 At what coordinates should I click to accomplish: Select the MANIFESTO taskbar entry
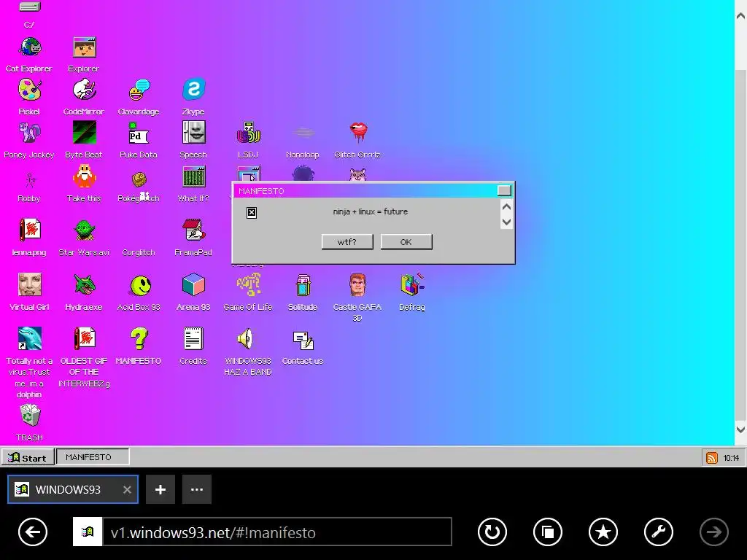point(93,457)
